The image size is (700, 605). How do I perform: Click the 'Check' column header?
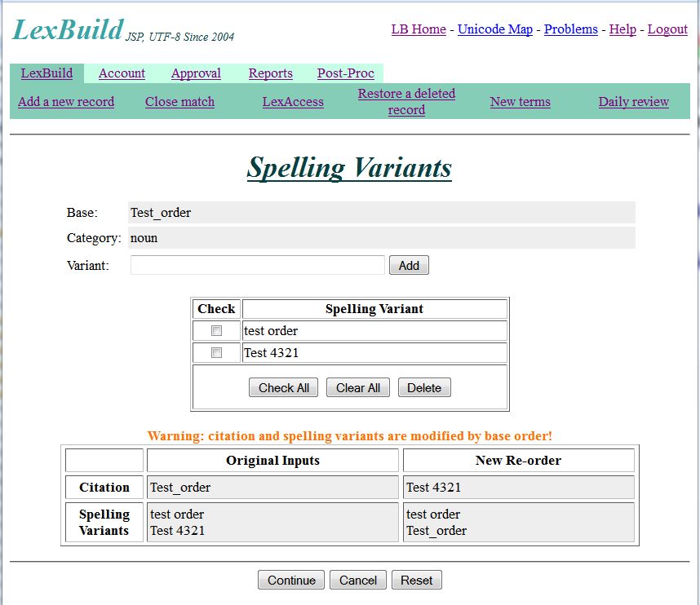click(216, 309)
